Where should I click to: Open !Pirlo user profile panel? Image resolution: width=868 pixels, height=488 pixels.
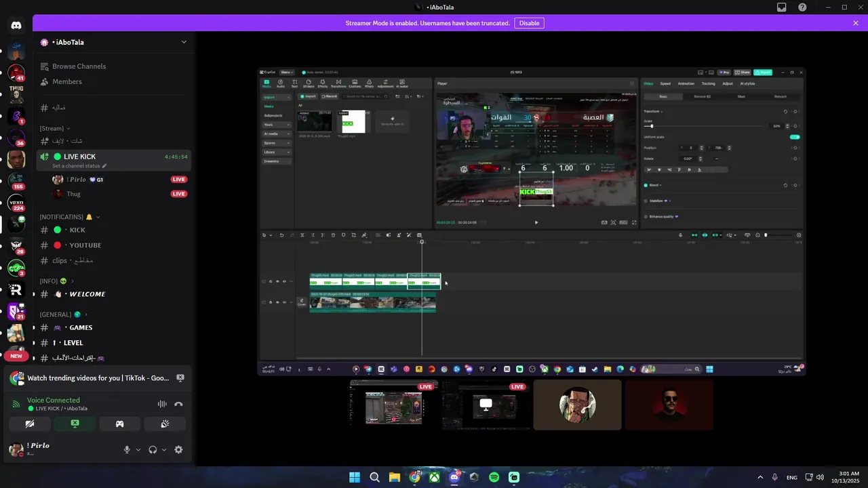pos(61,449)
